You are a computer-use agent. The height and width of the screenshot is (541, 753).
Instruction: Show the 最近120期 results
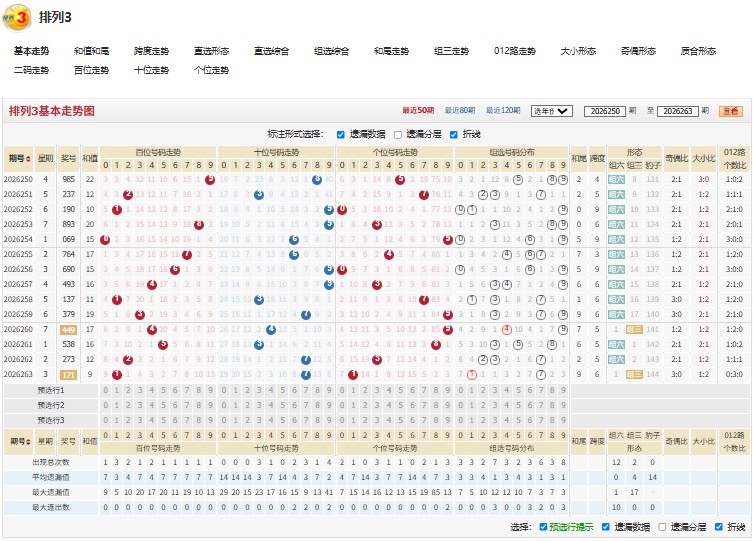tap(503, 110)
